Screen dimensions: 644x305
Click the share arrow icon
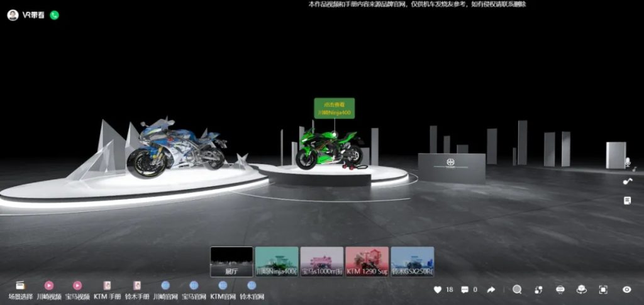491,289
